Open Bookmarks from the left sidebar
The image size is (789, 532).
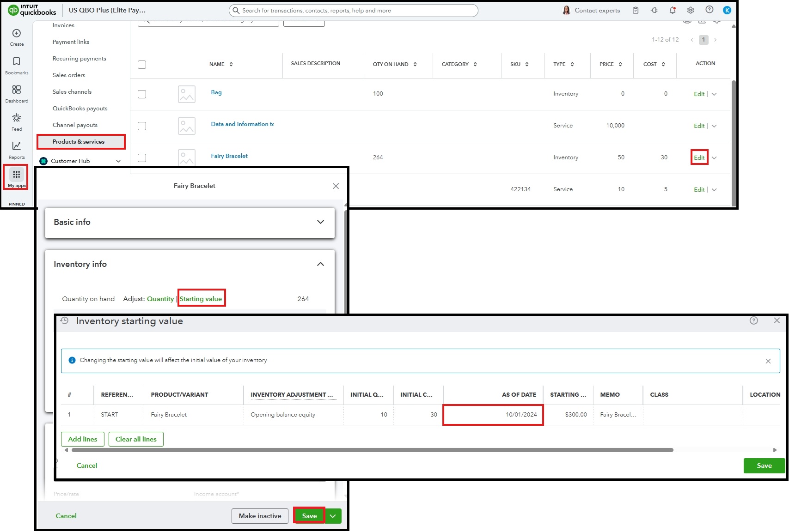pyautogui.click(x=17, y=62)
